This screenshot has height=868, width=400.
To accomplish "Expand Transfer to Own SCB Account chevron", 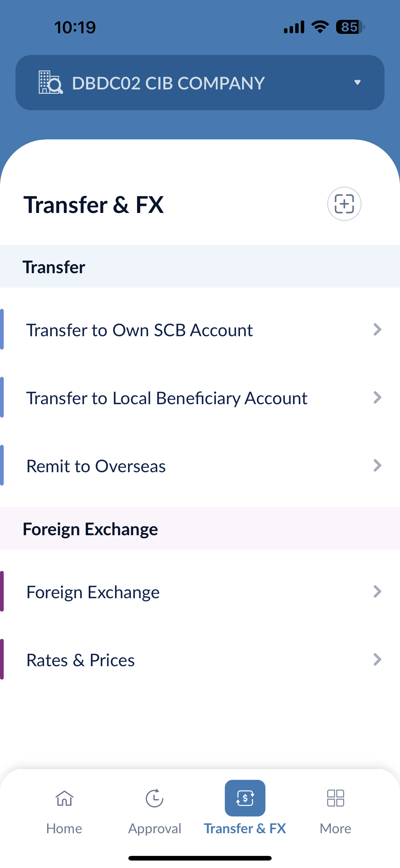I will (x=377, y=330).
